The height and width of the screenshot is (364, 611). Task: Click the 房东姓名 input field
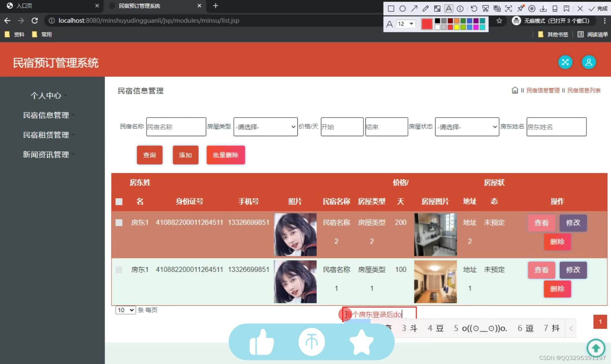tap(556, 127)
